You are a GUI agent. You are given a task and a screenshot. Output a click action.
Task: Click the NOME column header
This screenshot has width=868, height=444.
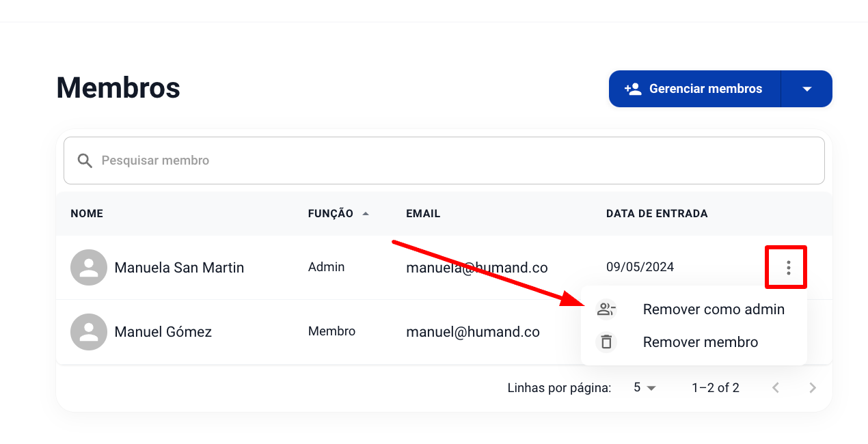point(87,214)
